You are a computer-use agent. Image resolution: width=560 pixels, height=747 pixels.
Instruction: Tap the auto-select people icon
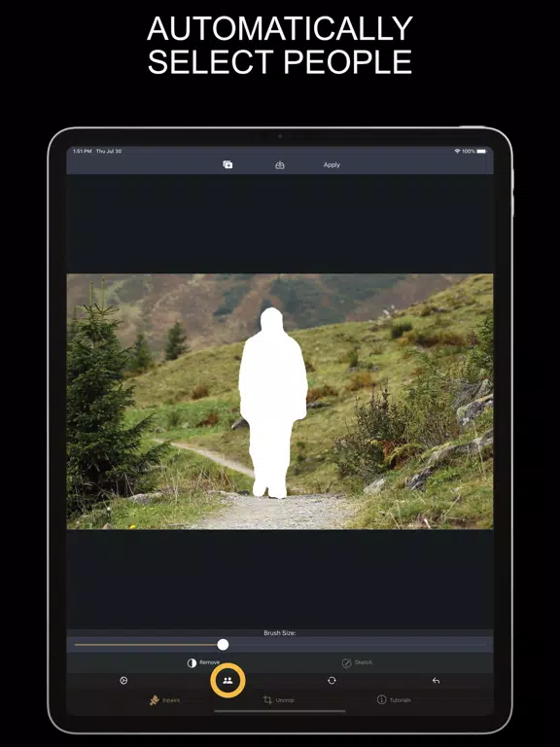[227, 680]
